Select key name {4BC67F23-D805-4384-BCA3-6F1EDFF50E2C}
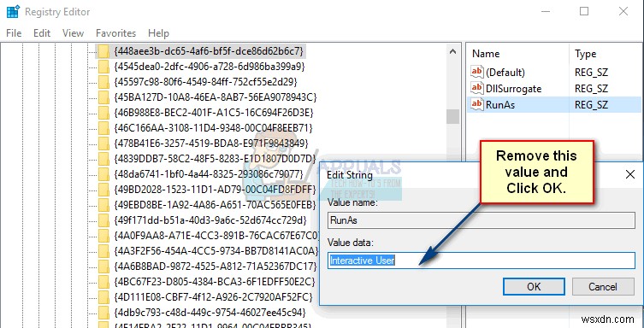Viewport: 644px width, 328px height. tap(215, 281)
